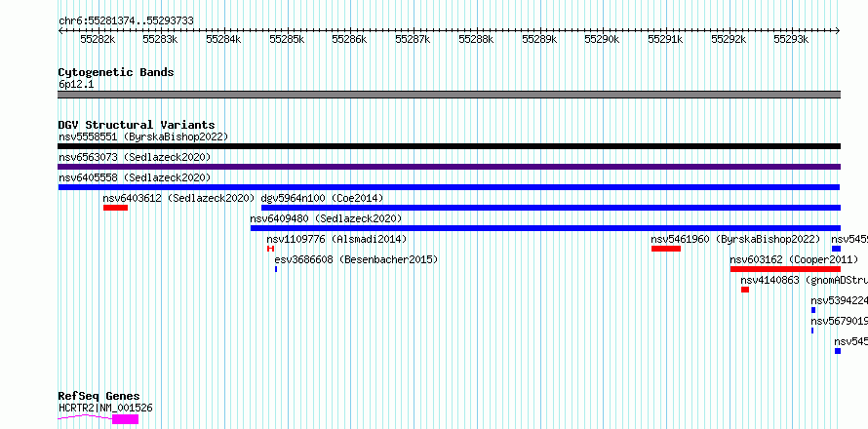
Task: Click the small red glyph under nsv1109776
Action: (271, 249)
